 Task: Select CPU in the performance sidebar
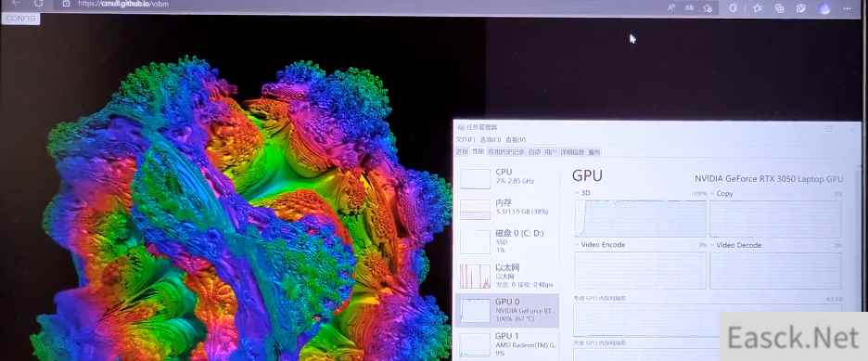point(507,177)
